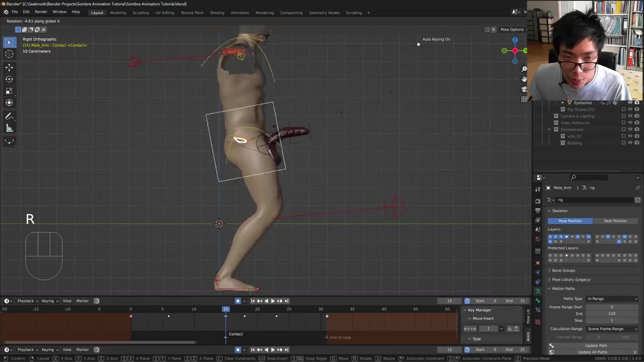644x362 pixels.
Task: Select the Cursor tool in toolbar
Action: [9, 54]
